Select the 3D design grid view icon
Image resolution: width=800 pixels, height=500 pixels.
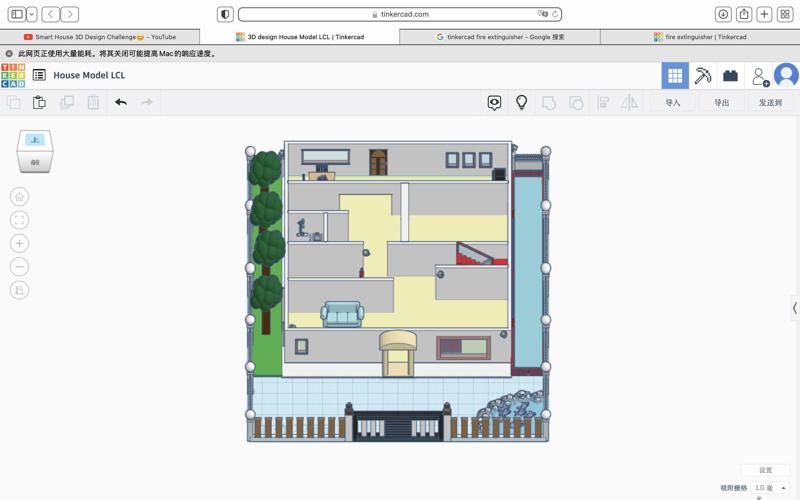(675, 76)
